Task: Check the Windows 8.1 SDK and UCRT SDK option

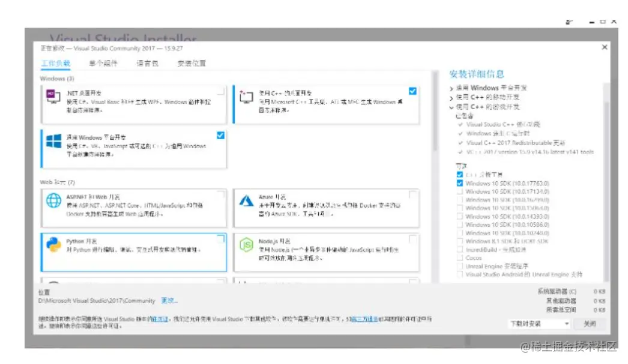Action: point(460,241)
